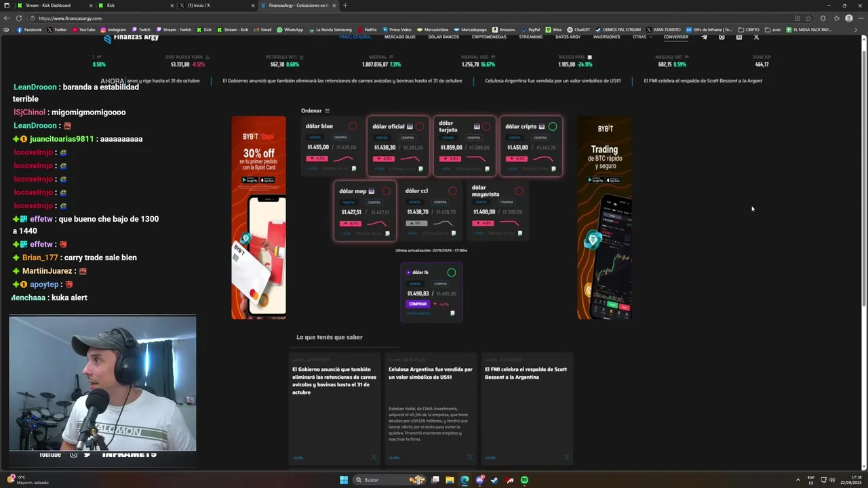
Task: Select the MERCADO BLUE nav item
Action: pos(400,37)
